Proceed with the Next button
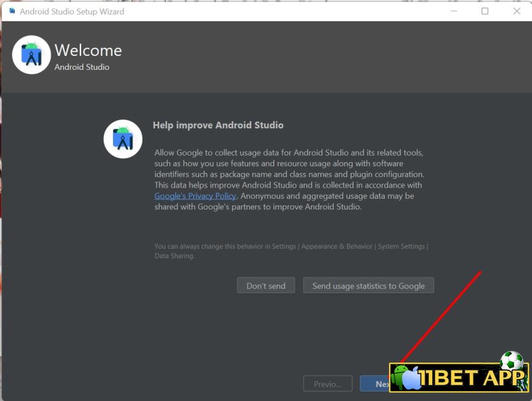This screenshot has width=532, height=401. click(x=375, y=384)
